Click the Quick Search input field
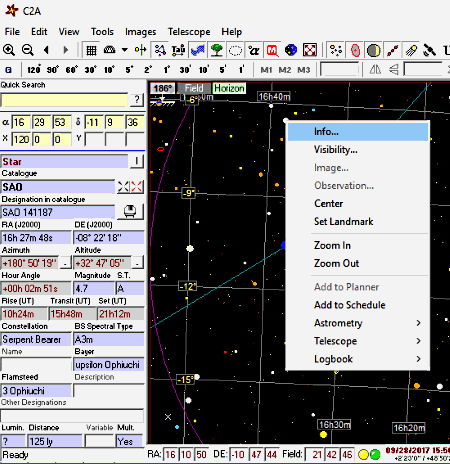The height and width of the screenshot is (464, 450). pos(64,100)
